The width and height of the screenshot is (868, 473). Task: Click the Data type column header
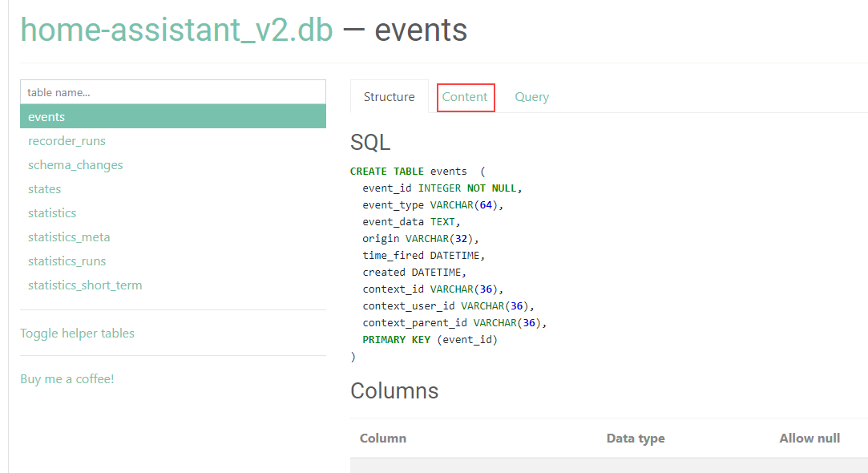[x=636, y=438]
